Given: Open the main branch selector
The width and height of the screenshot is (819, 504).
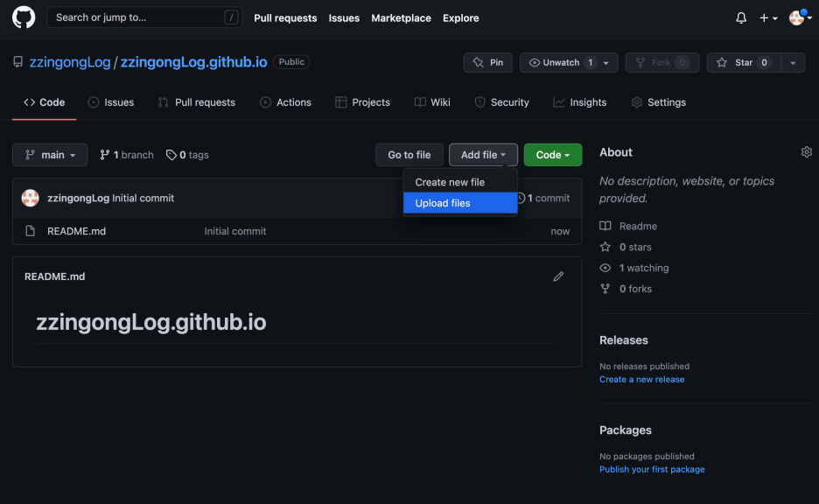Looking at the screenshot, I should click(50, 155).
